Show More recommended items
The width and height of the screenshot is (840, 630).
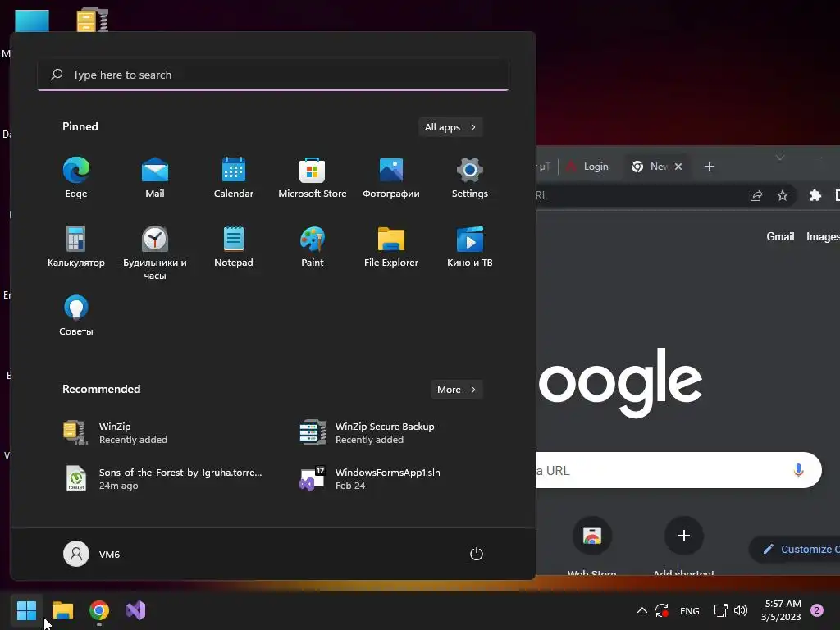click(x=456, y=390)
